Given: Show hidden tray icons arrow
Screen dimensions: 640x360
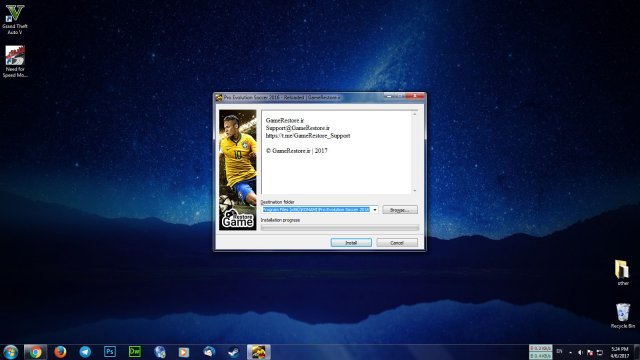Looking at the screenshot, I should pos(570,352).
